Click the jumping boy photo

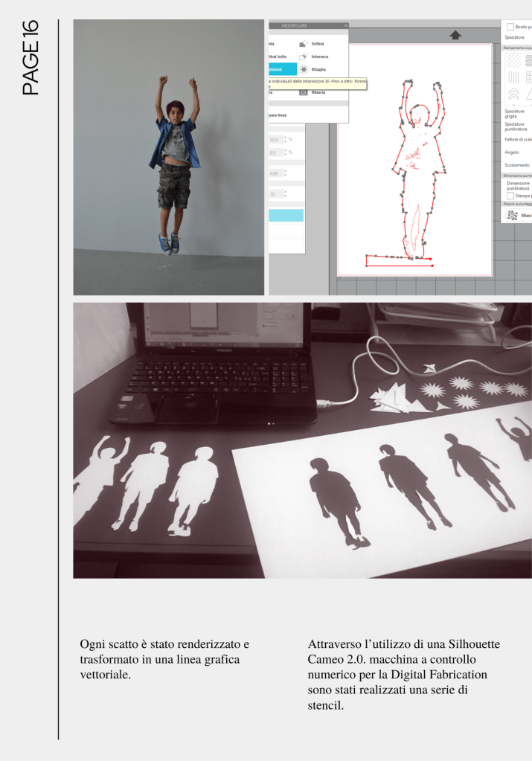(169, 158)
